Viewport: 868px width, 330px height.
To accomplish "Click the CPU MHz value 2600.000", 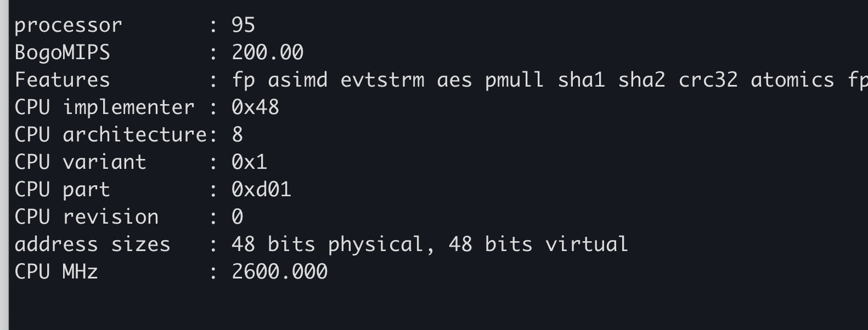I will click(279, 272).
